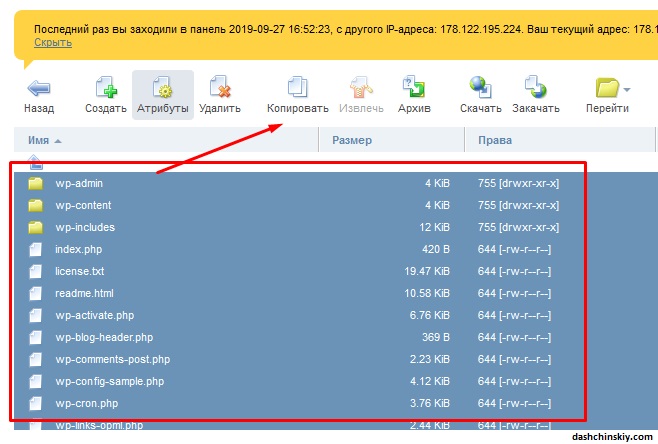This screenshot has width=658, height=444.
Task: Go up to the parent directory icon
Action: 36,162
